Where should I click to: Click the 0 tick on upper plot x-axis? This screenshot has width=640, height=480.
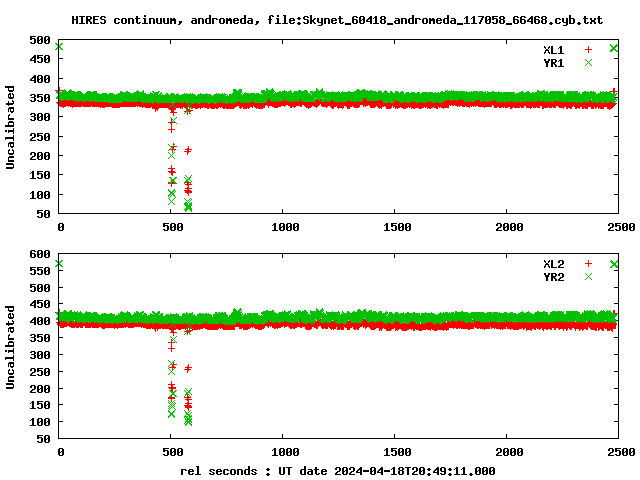coord(61,227)
